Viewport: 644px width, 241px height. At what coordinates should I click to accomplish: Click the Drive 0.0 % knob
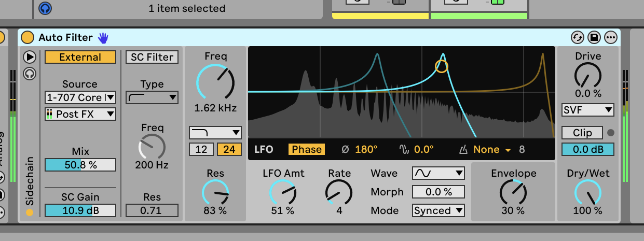(x=588, y=75)
